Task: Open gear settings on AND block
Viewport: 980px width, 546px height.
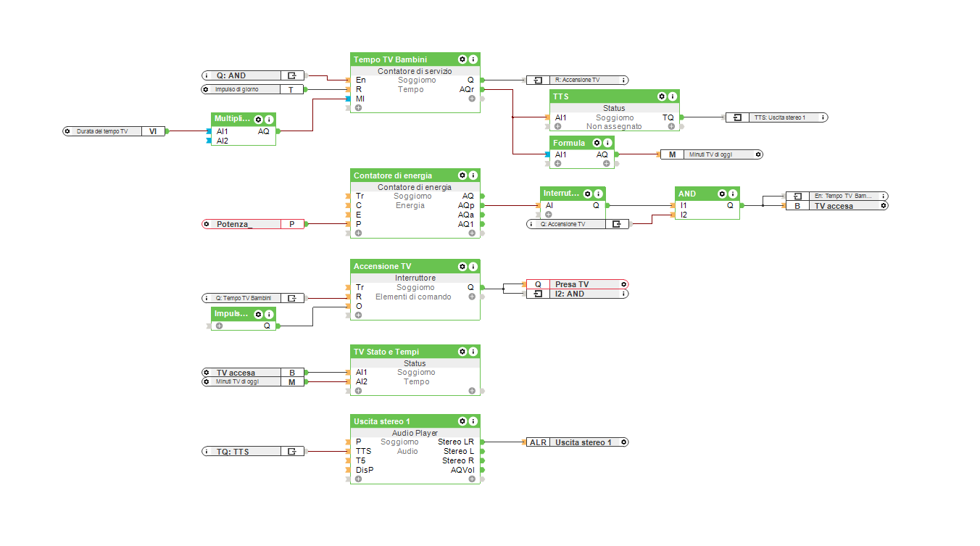Action: [x=722, y=194]
